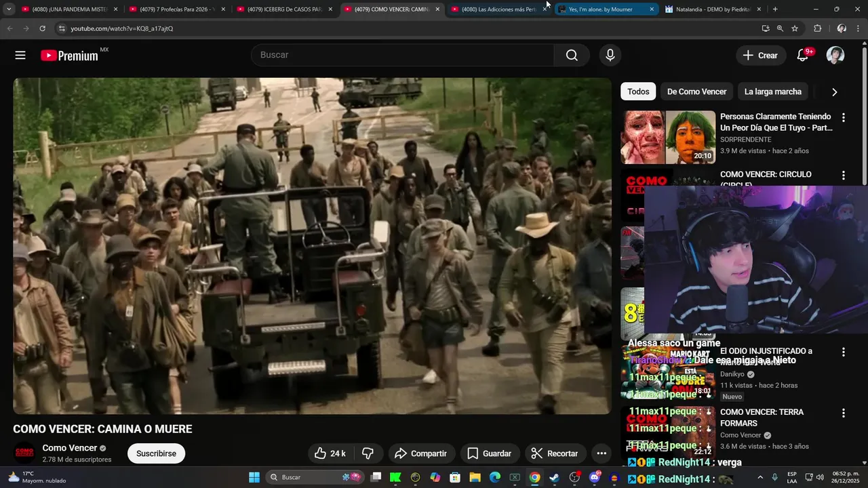Open Windows Start menu

254,477
